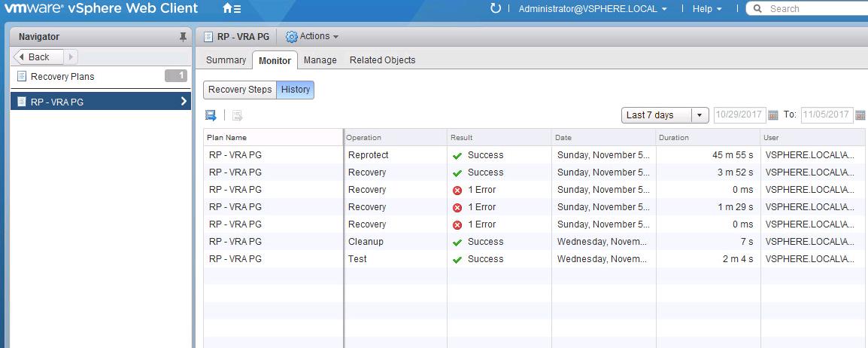Screen dimensions: 868x348
Task: Click the 3 m 52 s duration cell
Action: click(x=708, y=172)
